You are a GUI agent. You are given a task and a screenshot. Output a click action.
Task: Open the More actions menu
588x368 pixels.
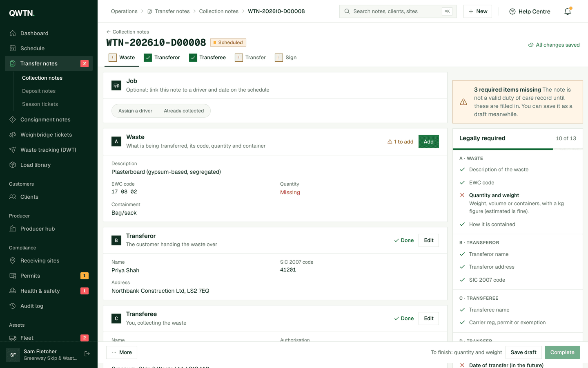coord(122,352)
